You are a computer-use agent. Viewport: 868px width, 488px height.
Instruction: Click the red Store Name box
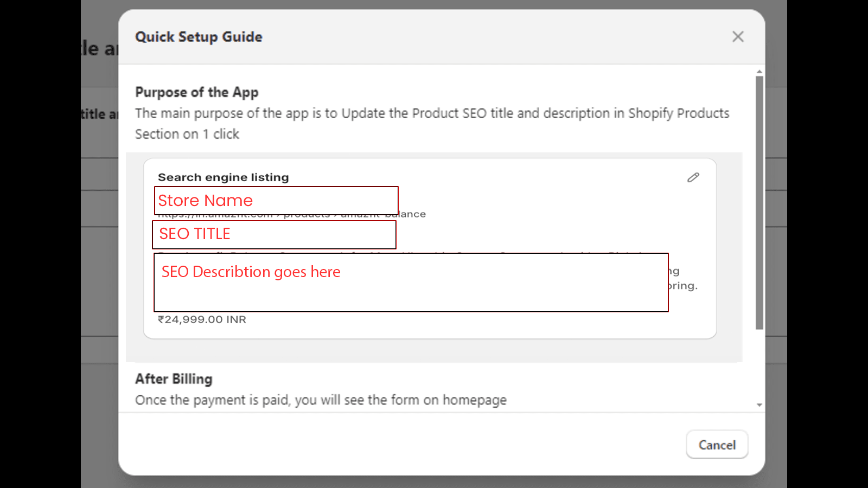point(276,201)
